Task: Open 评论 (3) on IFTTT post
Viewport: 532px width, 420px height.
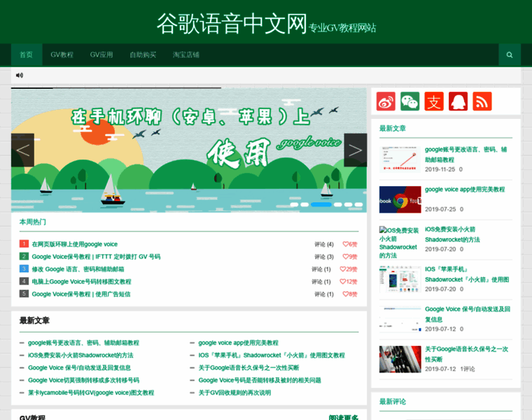Action: coord(324,257)
